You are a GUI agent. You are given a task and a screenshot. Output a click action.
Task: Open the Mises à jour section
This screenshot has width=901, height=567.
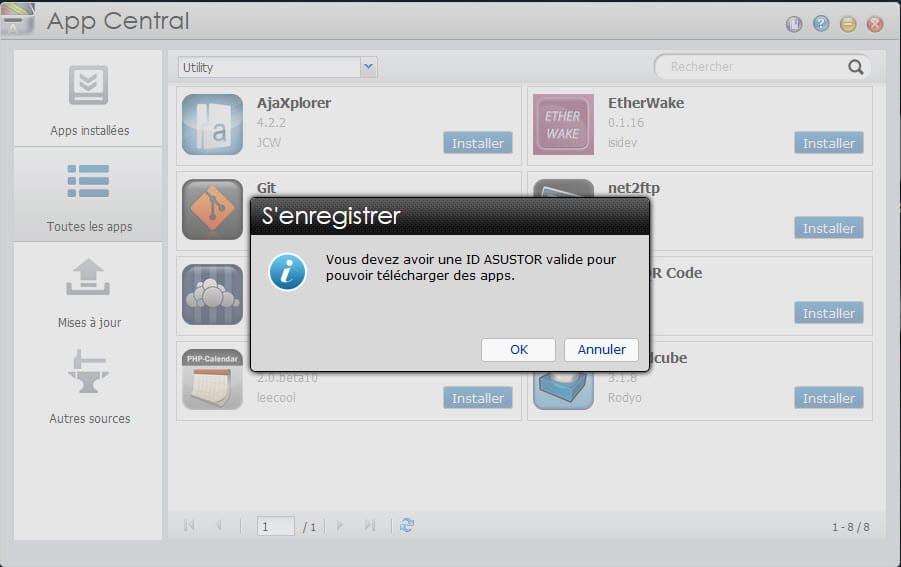point(88,292)
